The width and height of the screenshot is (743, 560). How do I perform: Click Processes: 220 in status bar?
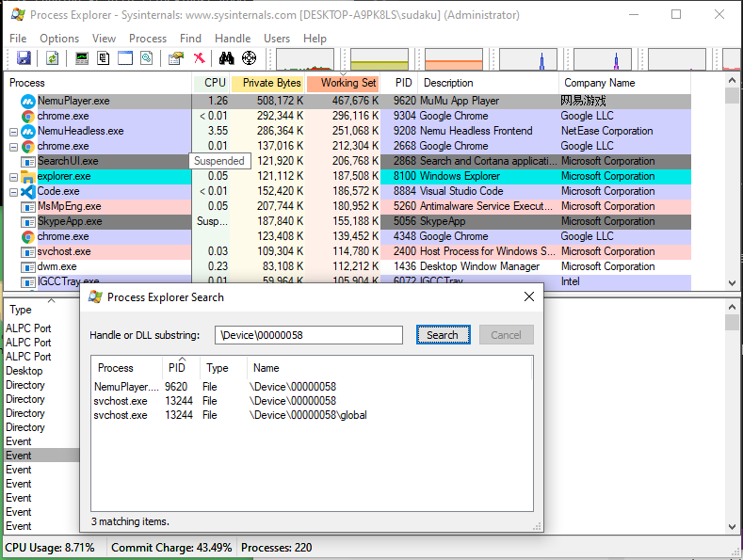coord(276,548)
